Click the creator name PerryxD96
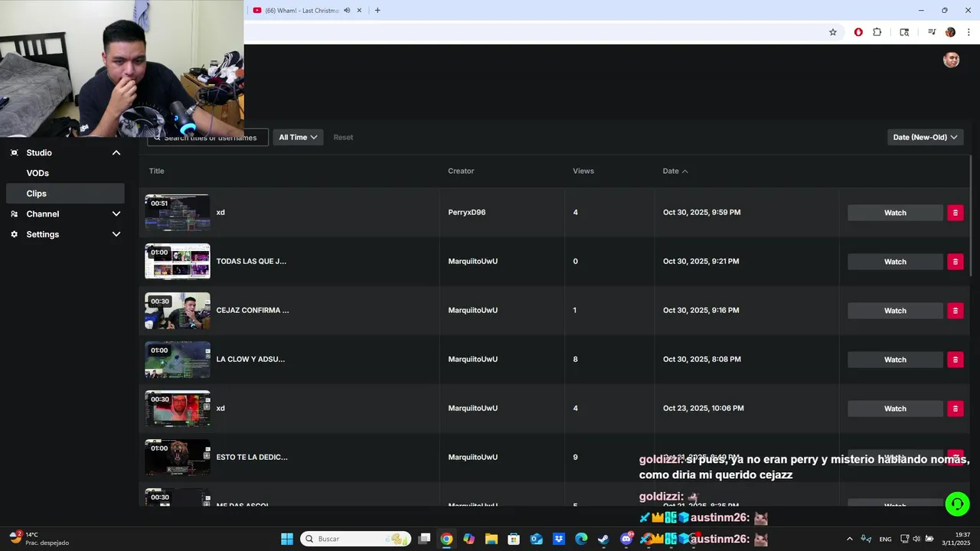The width and height of the screenshot is (980, 551). (467, 212)
